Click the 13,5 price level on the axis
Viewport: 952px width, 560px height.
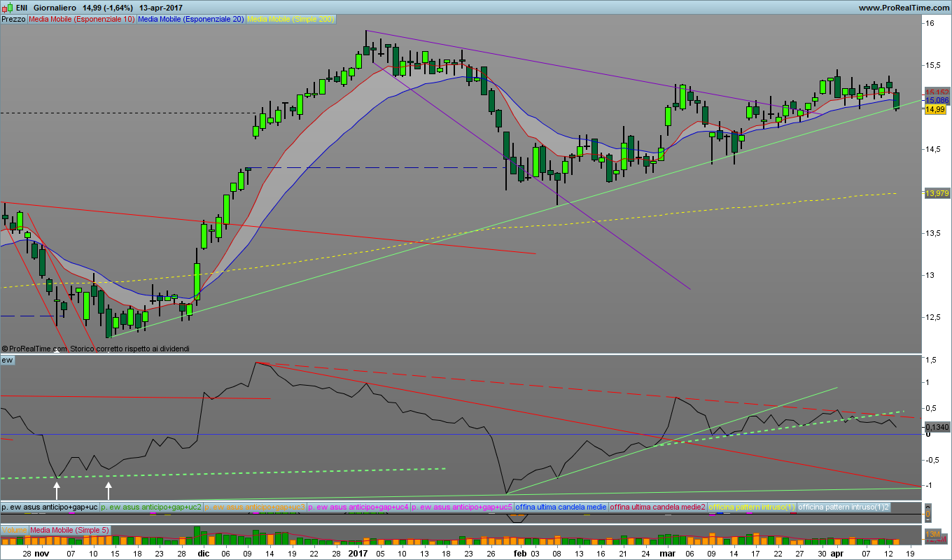click(933, 233)
